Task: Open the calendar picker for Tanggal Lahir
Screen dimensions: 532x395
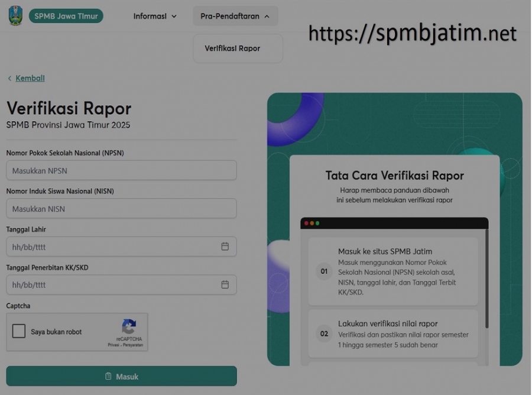Action: point(225,247)
